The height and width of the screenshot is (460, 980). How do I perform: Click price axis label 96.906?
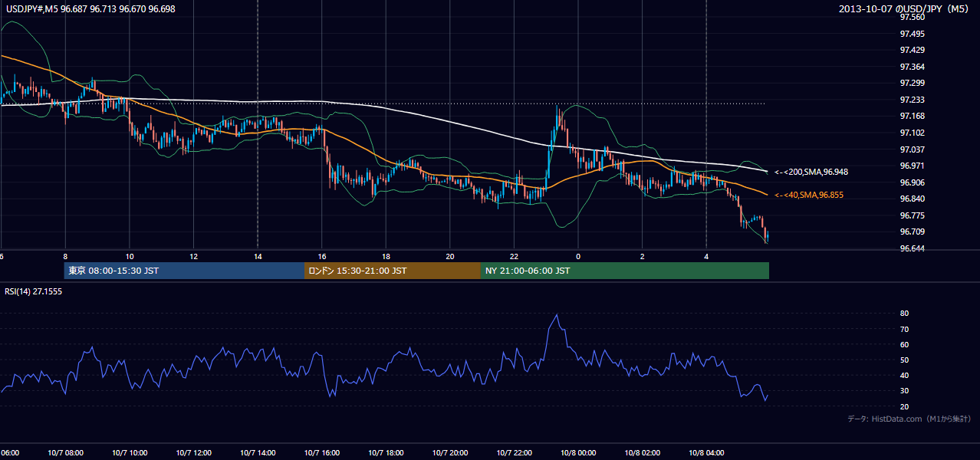[x=912, y=182]
